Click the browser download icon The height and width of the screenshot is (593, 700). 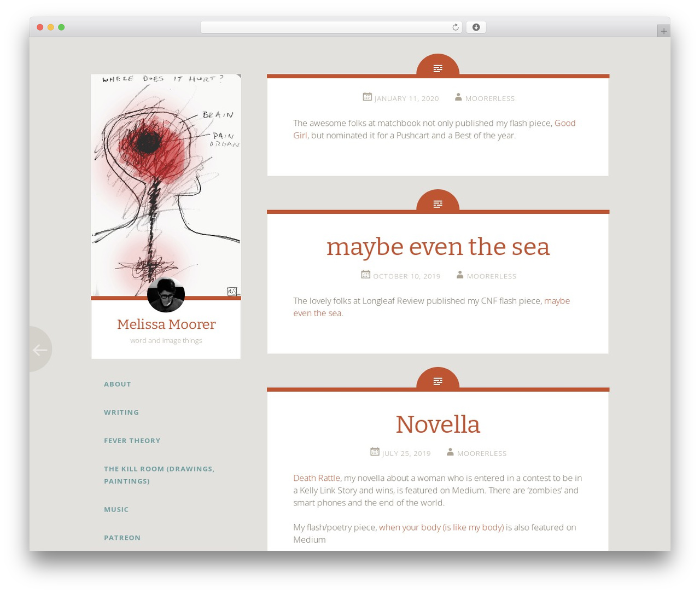[476, 27]
